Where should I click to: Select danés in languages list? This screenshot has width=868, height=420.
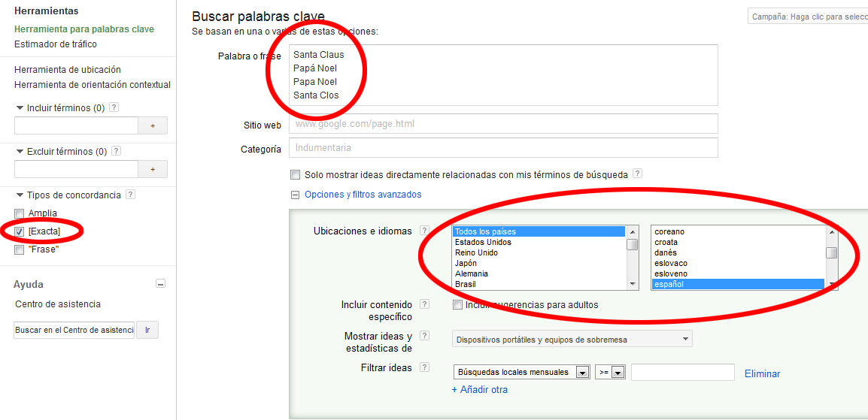pyautogui.click(x=739, y=252)
